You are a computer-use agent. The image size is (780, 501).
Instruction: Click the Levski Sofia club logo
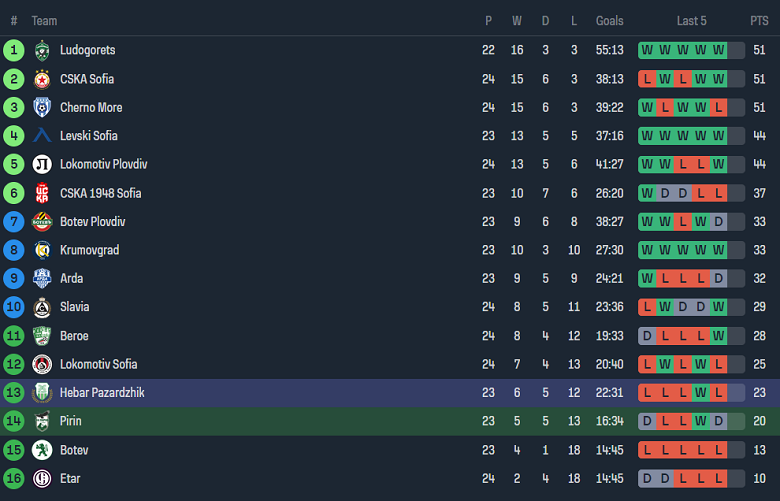(x=42, y=136)
